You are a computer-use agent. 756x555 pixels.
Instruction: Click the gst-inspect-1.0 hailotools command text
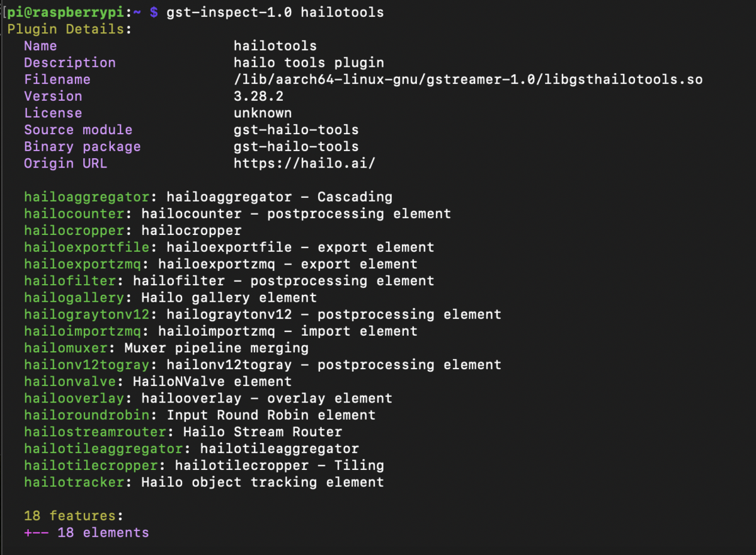tap(275, 12)
